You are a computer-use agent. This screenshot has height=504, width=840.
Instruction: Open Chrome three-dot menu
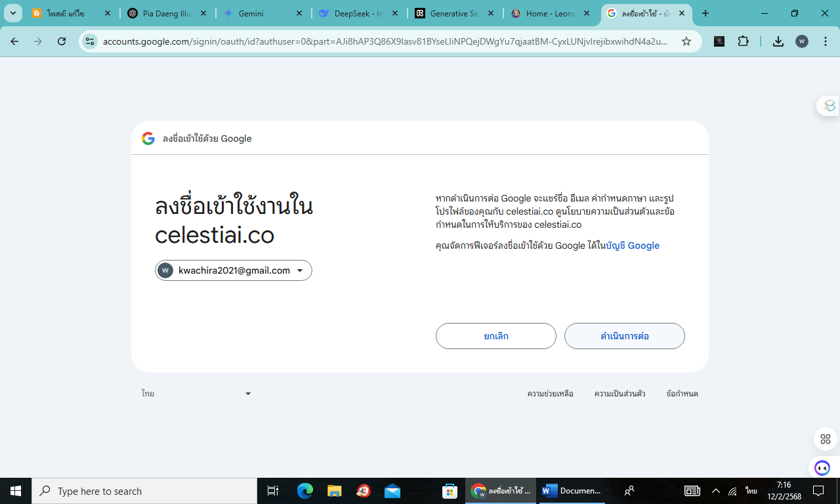[825, 41]
